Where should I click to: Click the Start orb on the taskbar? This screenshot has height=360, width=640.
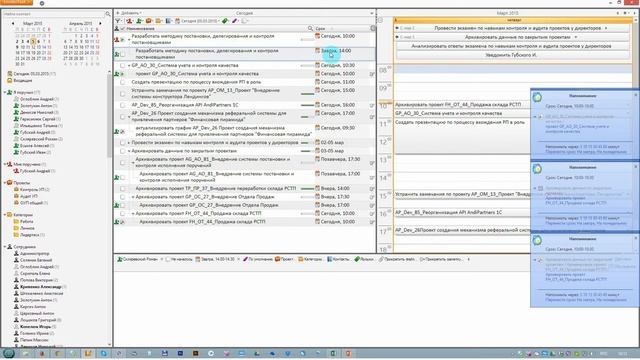pyautogui.click(x=9, y=353)
